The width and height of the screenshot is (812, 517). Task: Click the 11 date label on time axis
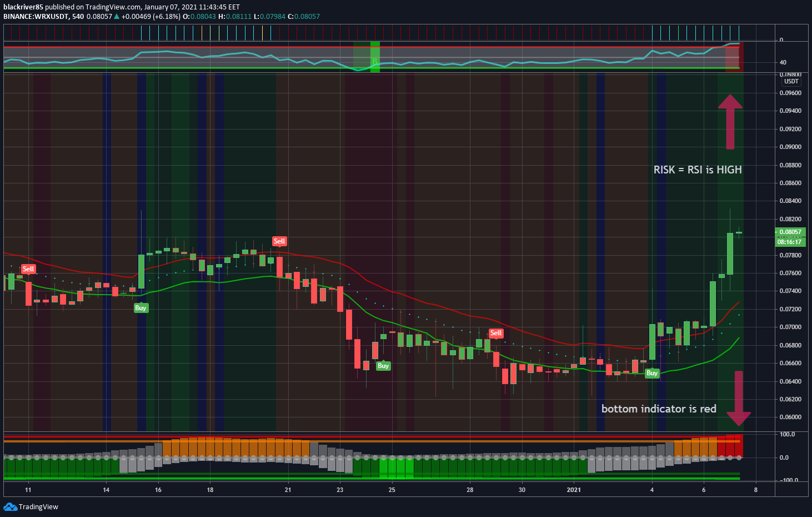click(28, 490)
